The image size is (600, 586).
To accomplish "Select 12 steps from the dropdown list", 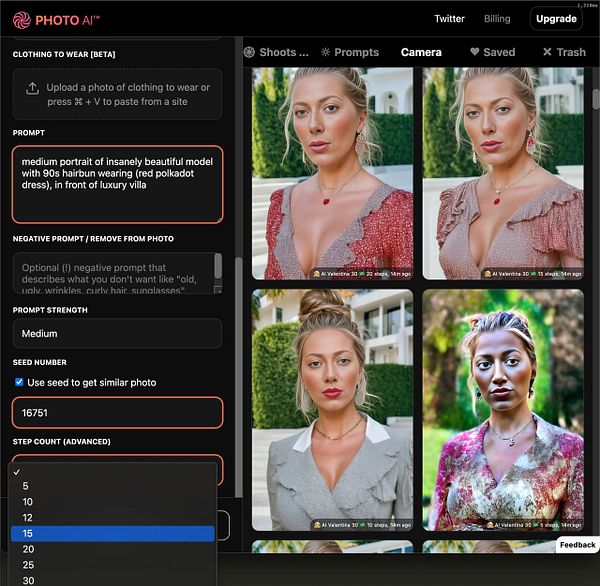I will 113,517.
